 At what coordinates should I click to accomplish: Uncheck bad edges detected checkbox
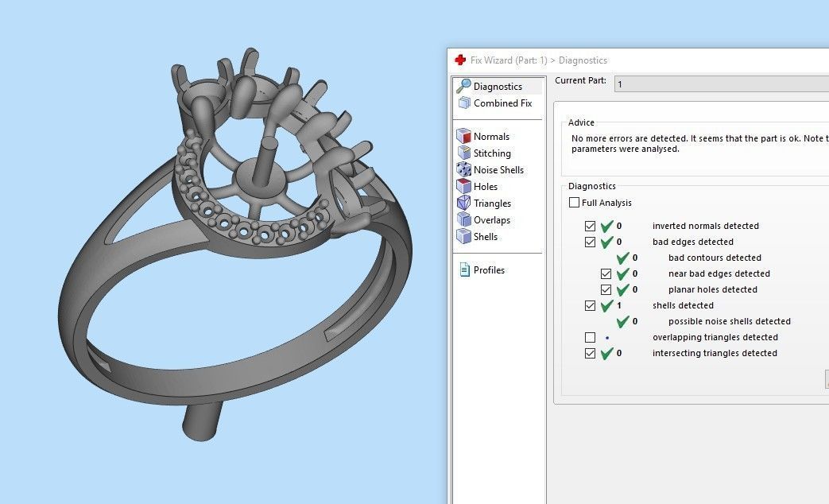pos(590,242)
